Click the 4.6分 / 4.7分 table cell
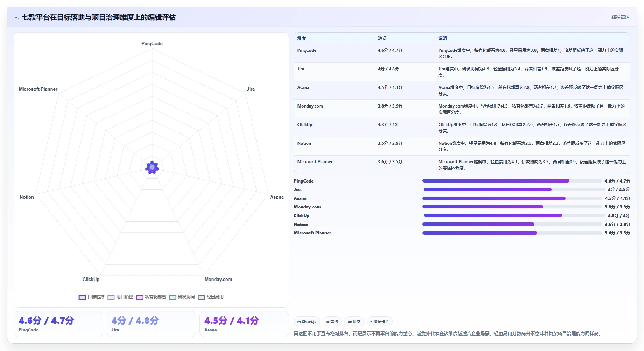The height and width of the screenshot is (351, 644). [390, 50]
